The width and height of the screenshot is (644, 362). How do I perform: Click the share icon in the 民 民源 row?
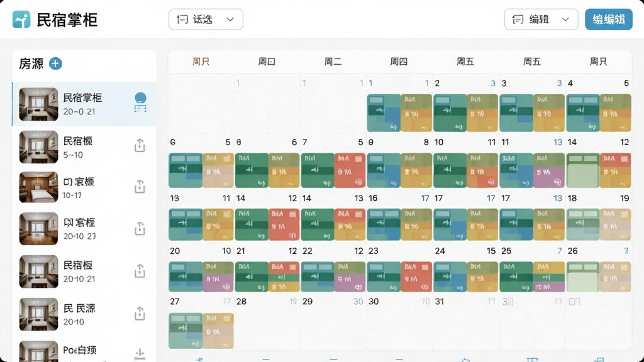[x=140, y=314]
